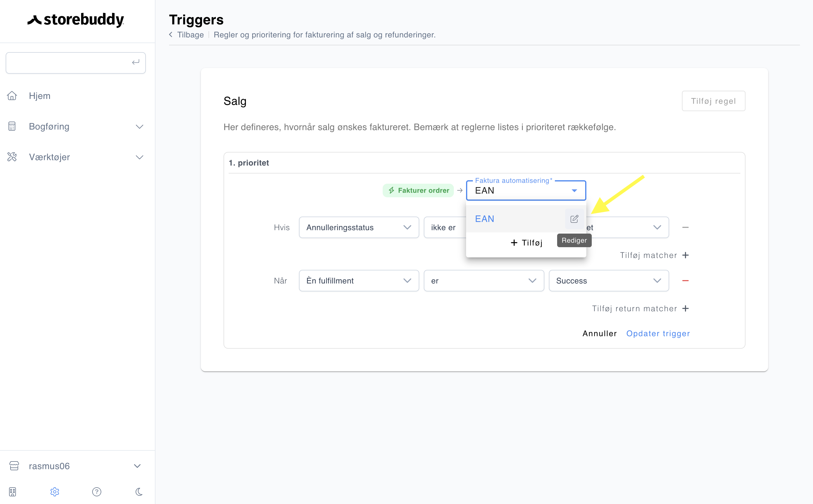Expand the Værktøjer menu chevron
This screenshot has width=813, height=504.
click(139, 157)
